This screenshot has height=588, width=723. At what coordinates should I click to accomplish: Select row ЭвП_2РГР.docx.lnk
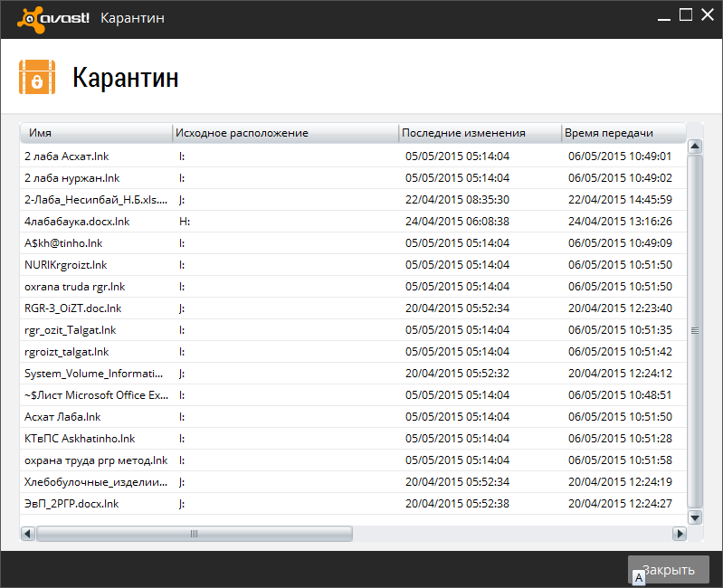tap(353, 503)
